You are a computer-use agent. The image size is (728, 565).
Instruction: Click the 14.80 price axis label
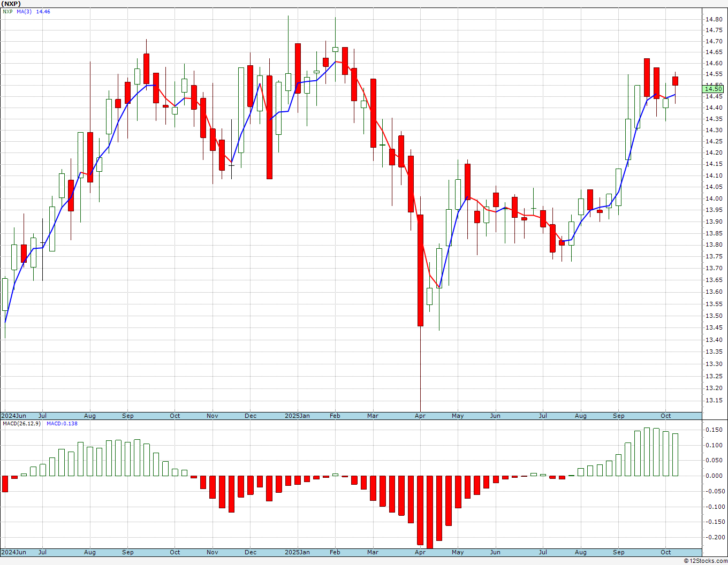(x=714, y=19)
